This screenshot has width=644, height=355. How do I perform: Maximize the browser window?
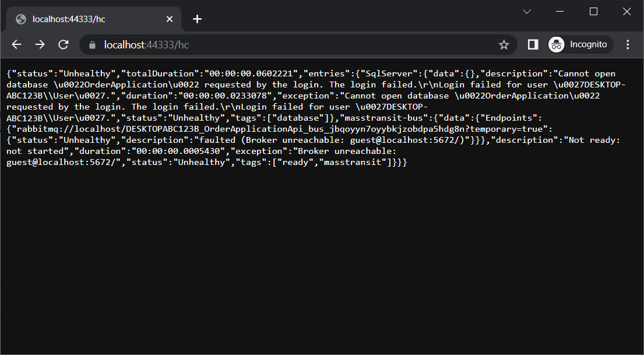pyautogui.click(x=593, y=12)
